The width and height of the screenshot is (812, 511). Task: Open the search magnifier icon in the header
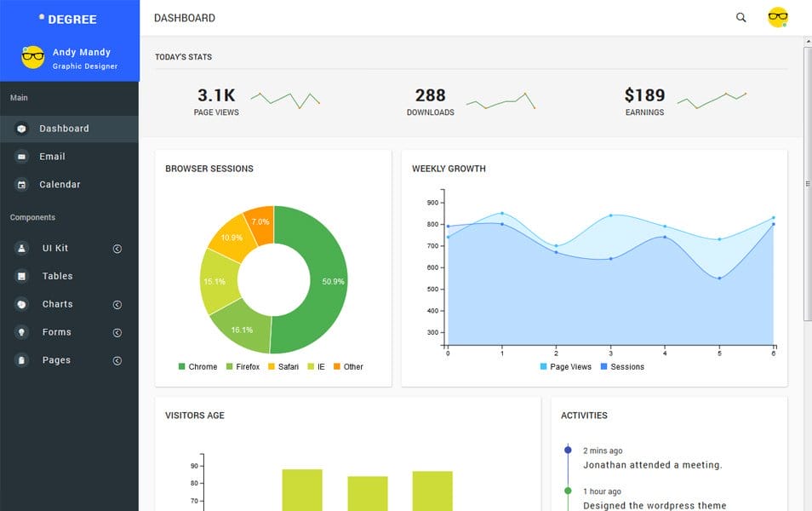pos(741,17)
